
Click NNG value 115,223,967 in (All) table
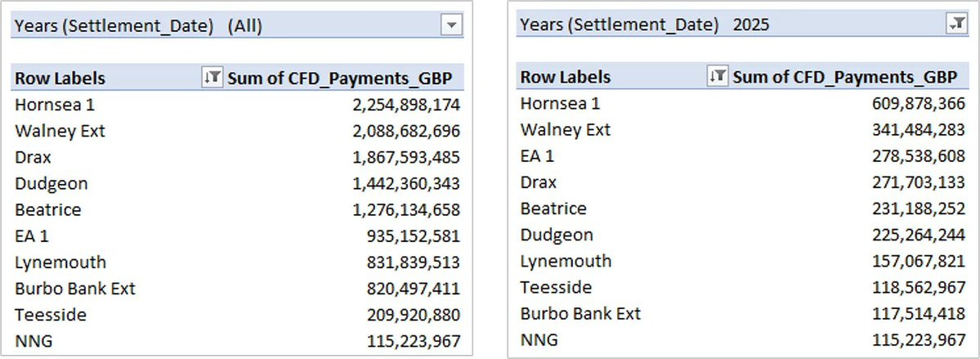pos(414,342)
